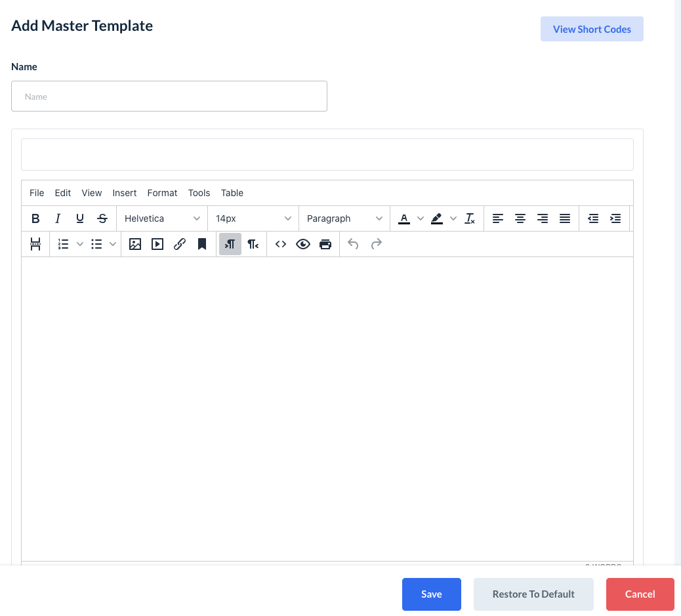Screen dimensions: 681x616
Task: Align text left
Action: 498,218
